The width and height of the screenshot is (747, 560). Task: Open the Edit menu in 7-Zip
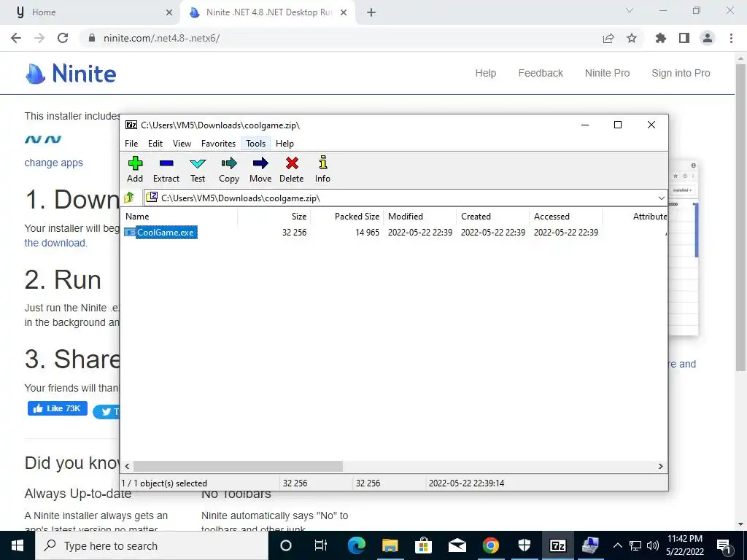click(x=155, y=144)
